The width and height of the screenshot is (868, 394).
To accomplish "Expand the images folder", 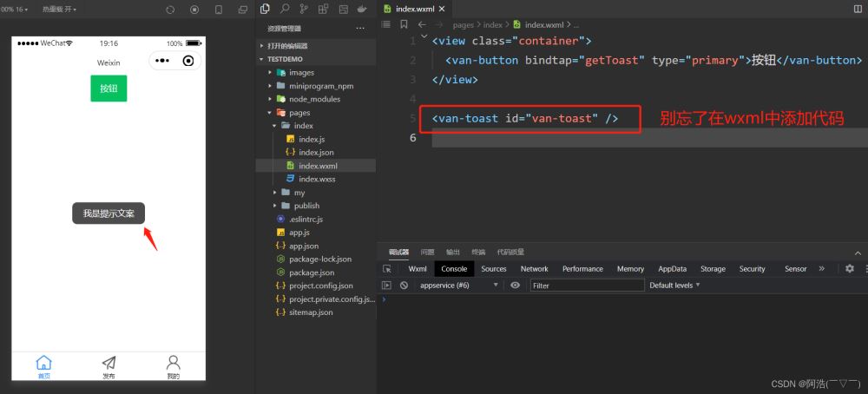I will (x=301, y=73).
